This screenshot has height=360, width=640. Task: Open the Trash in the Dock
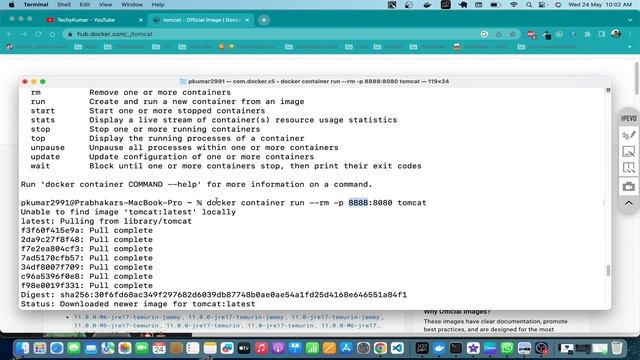(x=617, y=348)
